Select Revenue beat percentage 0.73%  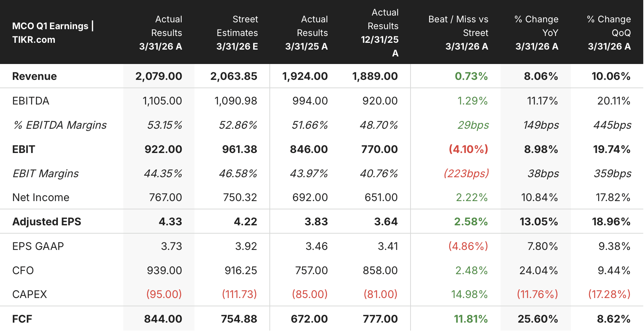[471, 76]
